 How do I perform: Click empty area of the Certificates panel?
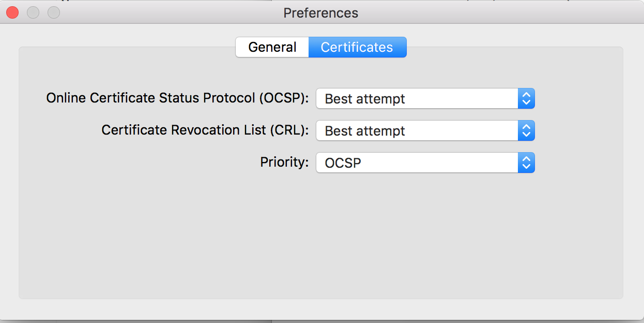pos(320,238)
